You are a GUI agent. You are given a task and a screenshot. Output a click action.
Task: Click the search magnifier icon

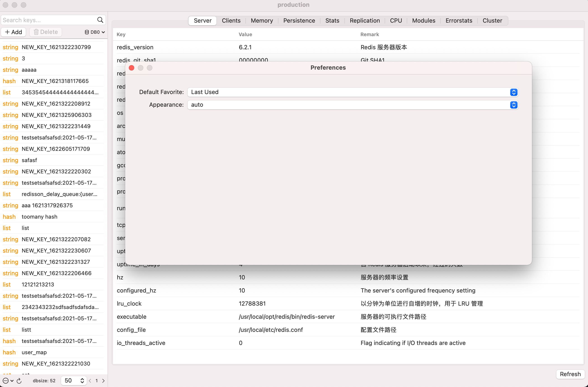(100, 20)
